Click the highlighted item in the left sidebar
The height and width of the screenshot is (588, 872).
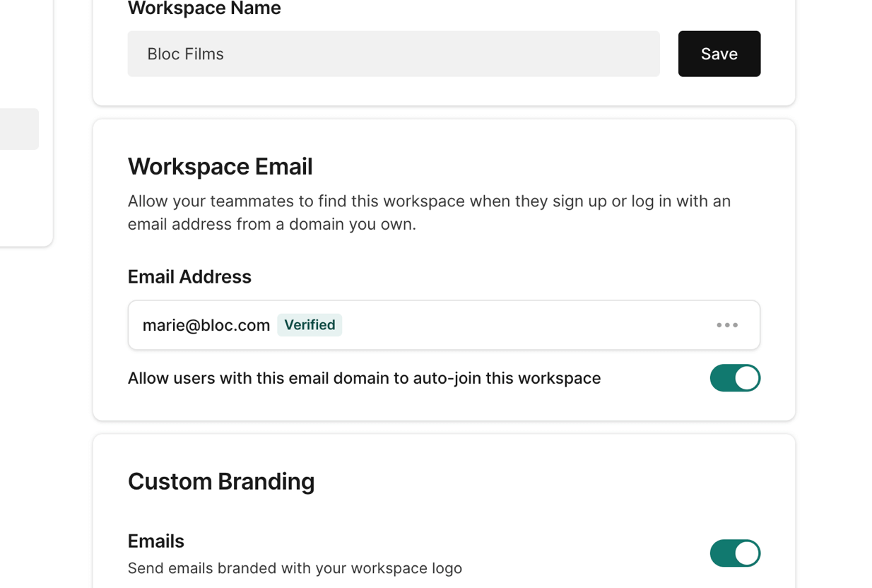(x=18, y=129)
